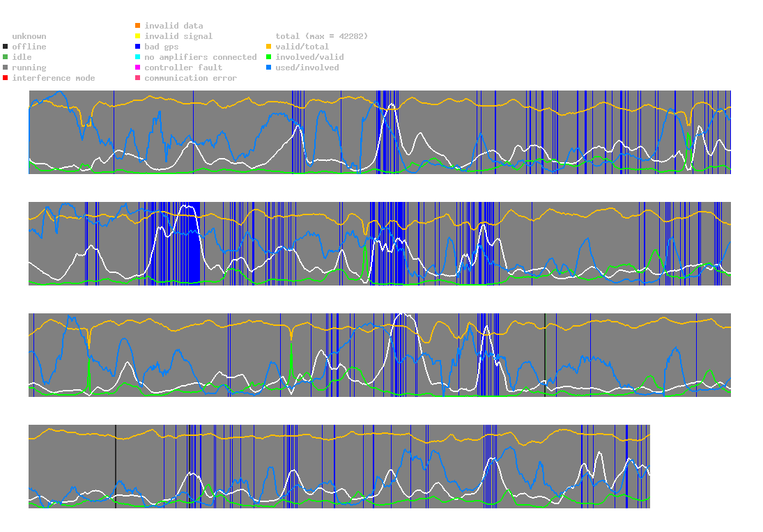Click the "no amplifiers connected" legend label
763x532 pixels.
[x=201, y=57]
